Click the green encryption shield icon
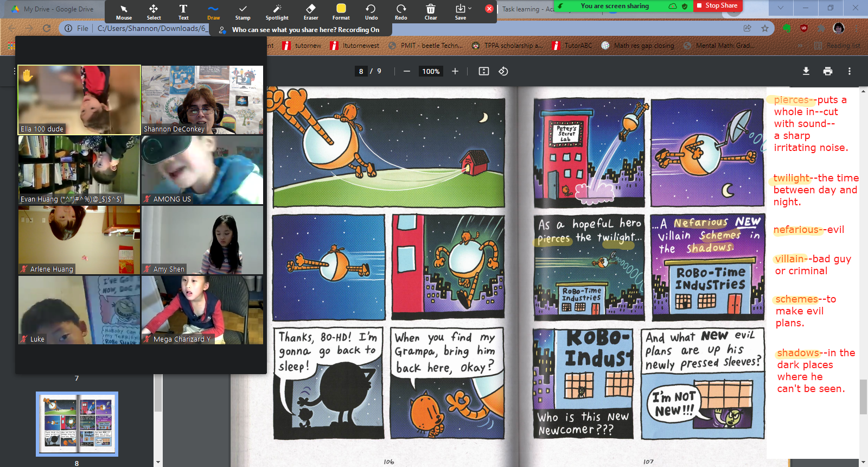The image size is (868, 467). pyautogui.click(x=685, y=6)
